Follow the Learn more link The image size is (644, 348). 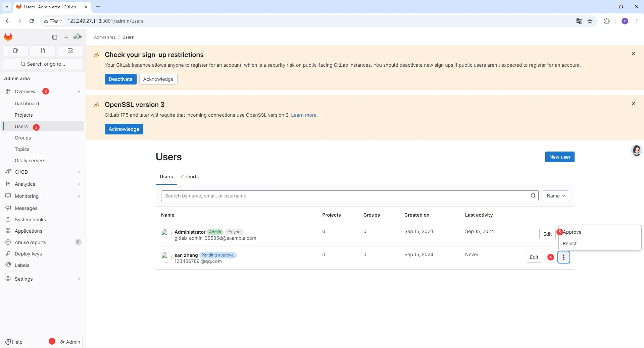point(303,115)
